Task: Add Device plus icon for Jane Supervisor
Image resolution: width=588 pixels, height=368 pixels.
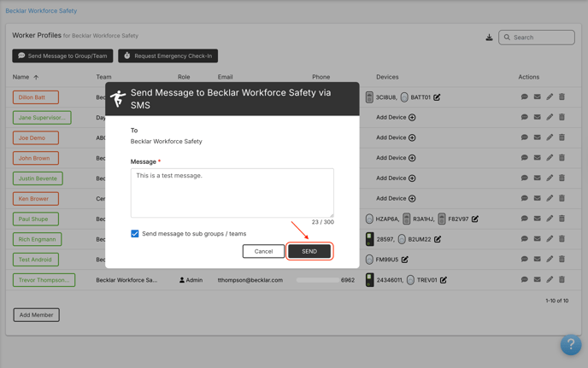Action: [x=412, y=117]
